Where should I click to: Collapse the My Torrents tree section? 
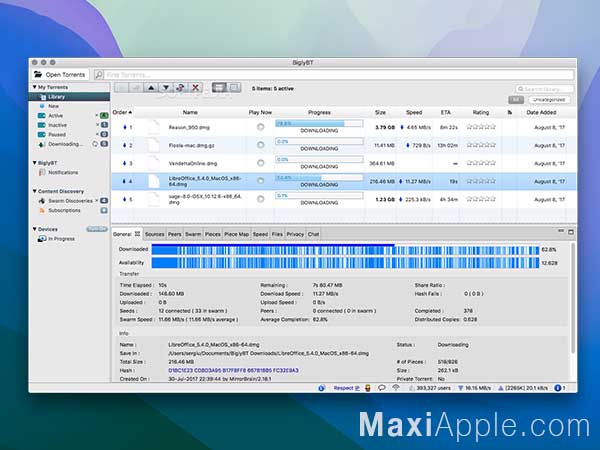(x=34, y=87)
